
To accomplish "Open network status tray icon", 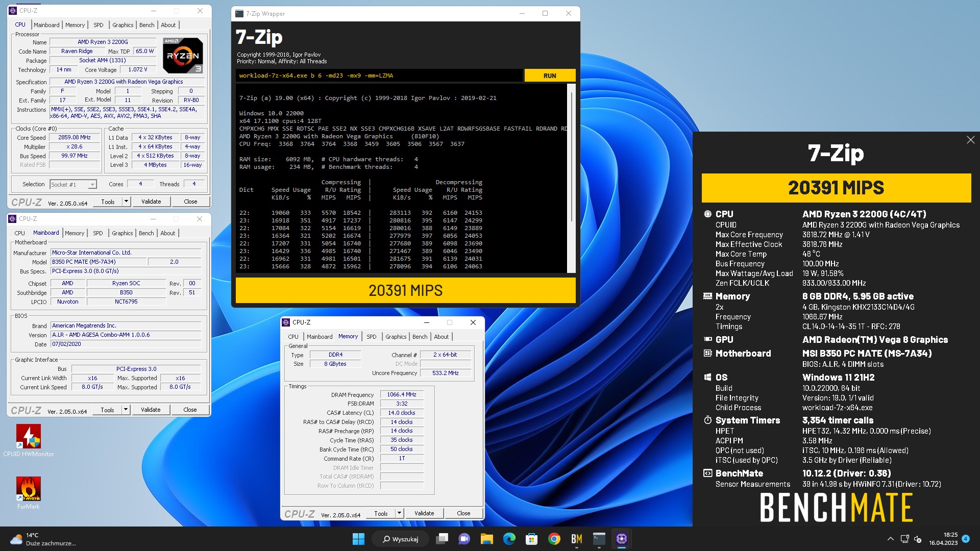I will pyautogui.click(x=904, y=539).
